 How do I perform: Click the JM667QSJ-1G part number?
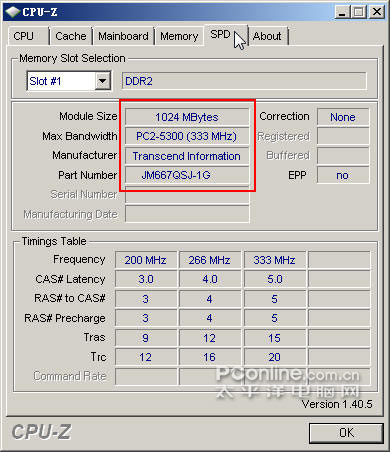tap(187, 175)
